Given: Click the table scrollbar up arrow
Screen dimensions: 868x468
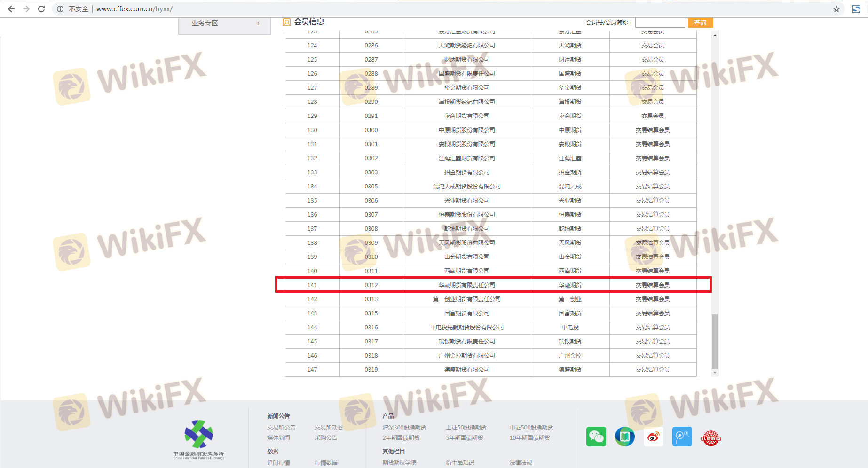Looking at the screenshot, I should pyautogui.click(x=715, y=35).
